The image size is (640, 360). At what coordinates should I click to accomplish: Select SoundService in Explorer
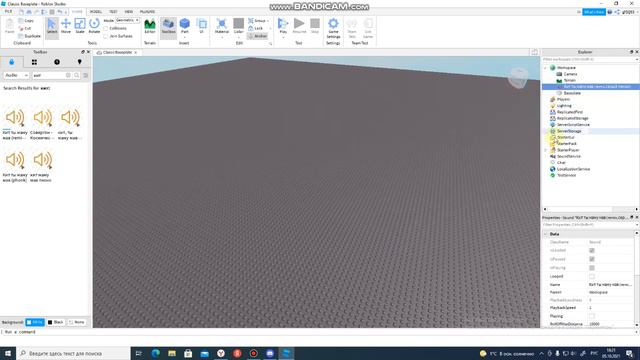tap(569, 156)
